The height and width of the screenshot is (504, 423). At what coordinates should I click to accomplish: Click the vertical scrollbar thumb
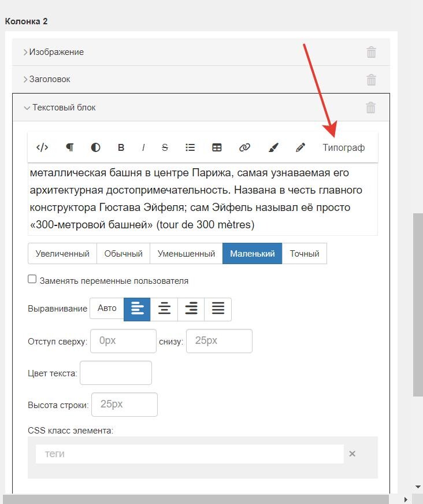[x=418, y=305]
